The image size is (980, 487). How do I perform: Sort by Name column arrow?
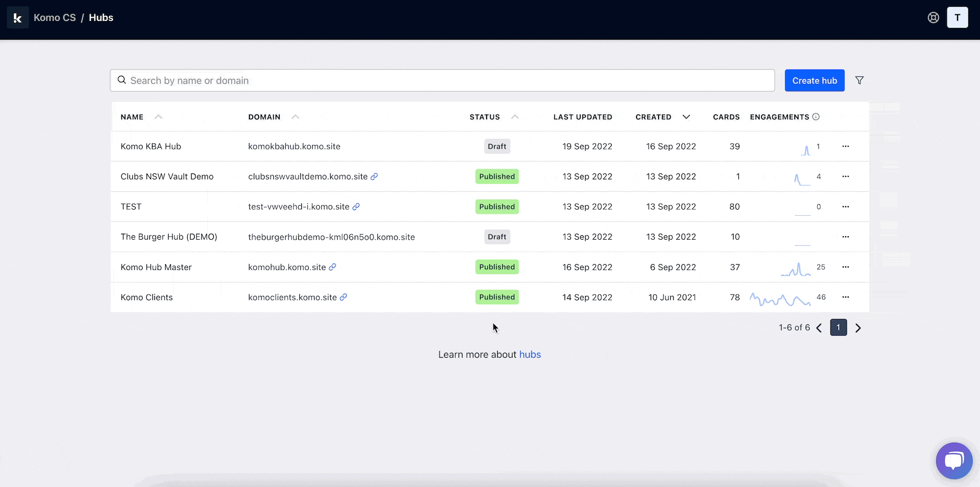point(158,117)
